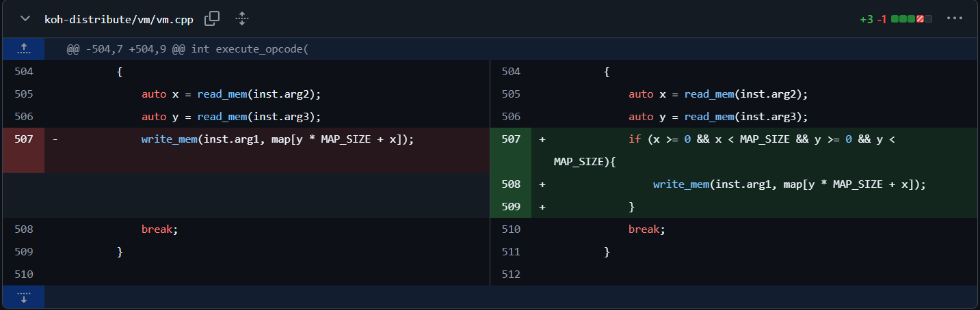
Task: Copy the vm.cpp file path
Action: [212, 18]
